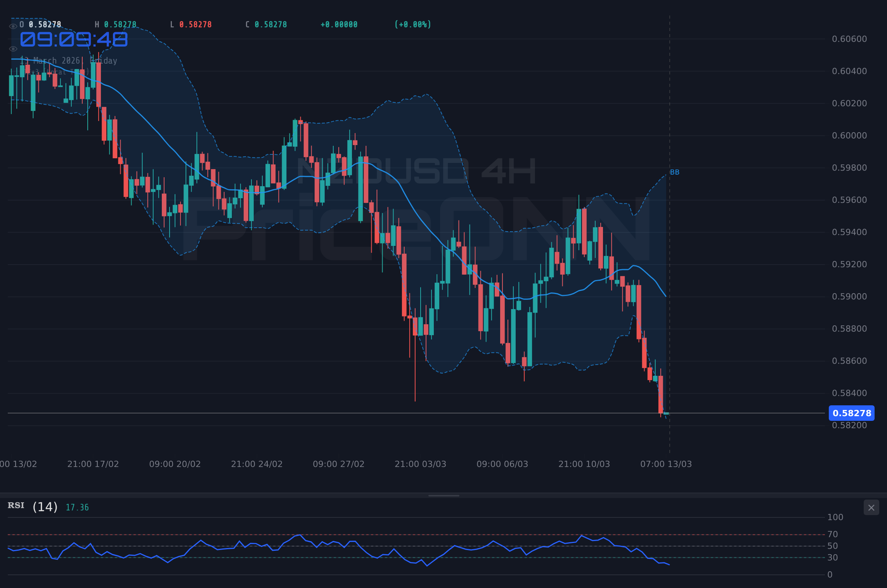The height and width of the screenshot is (588, 887).
Task: Click the 0.59600 price axis label
Action: tap(849, 200)
